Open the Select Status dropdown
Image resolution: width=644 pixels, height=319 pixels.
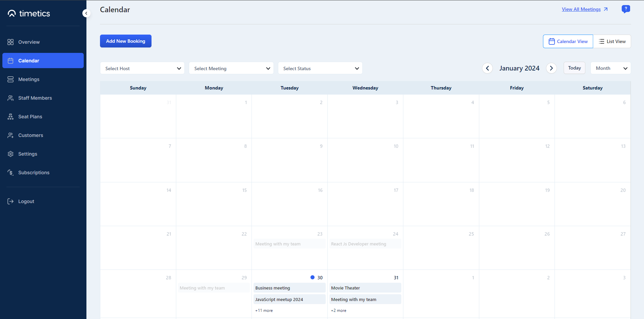320,68
